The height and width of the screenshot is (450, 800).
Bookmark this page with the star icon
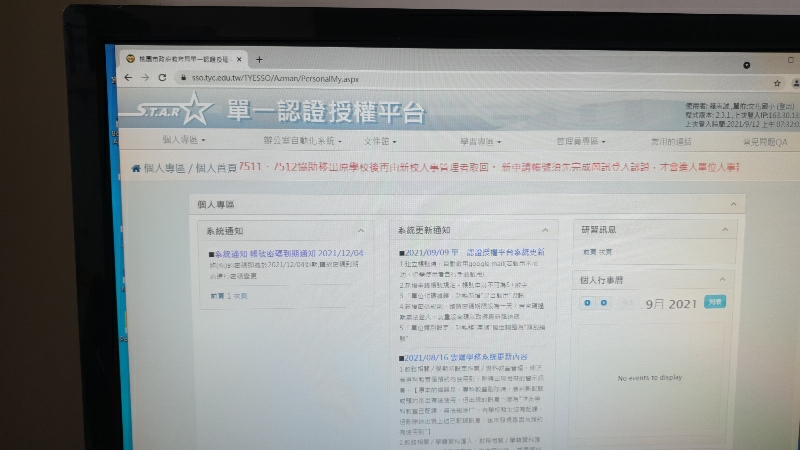point(777,83)
